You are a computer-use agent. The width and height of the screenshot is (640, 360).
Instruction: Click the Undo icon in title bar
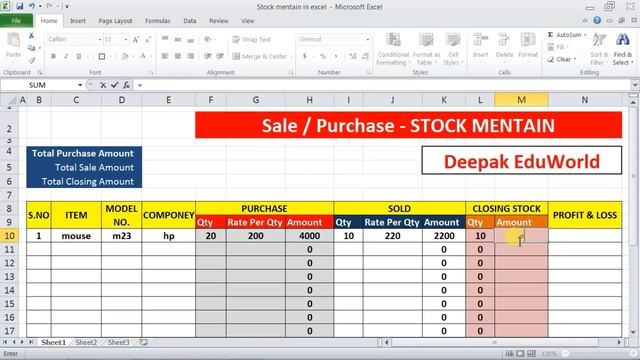(x=32, y=7)
